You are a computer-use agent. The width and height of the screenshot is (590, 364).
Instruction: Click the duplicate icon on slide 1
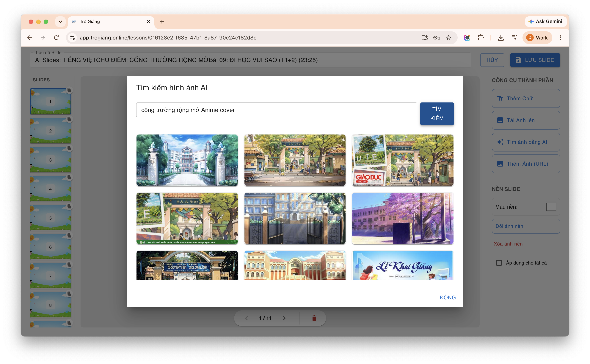[x=69, y=90]
